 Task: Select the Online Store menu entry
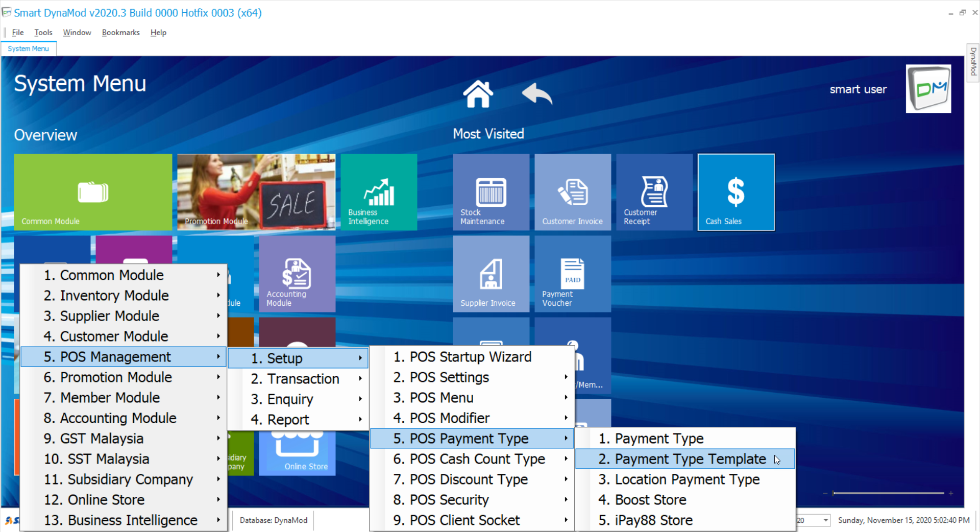[124, 499]
